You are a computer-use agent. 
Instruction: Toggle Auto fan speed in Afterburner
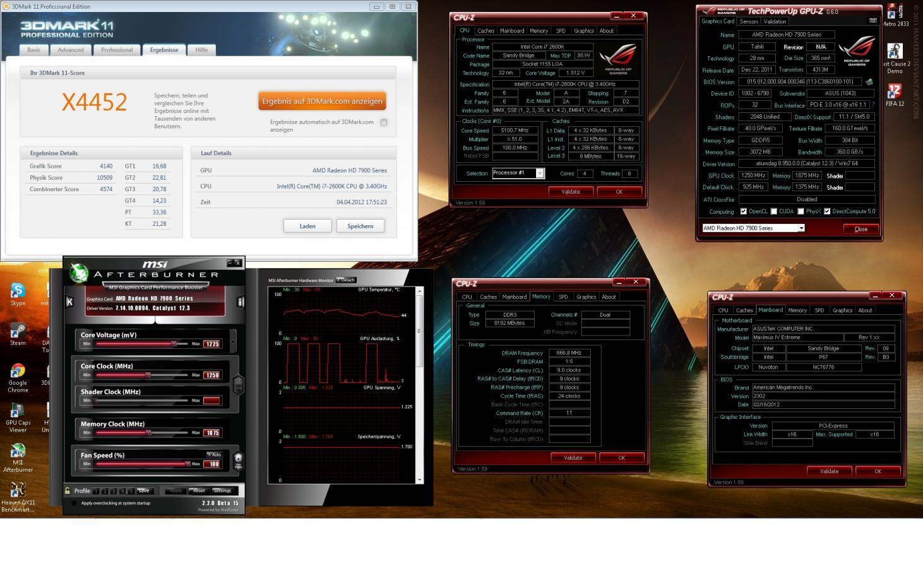(214, 454)
